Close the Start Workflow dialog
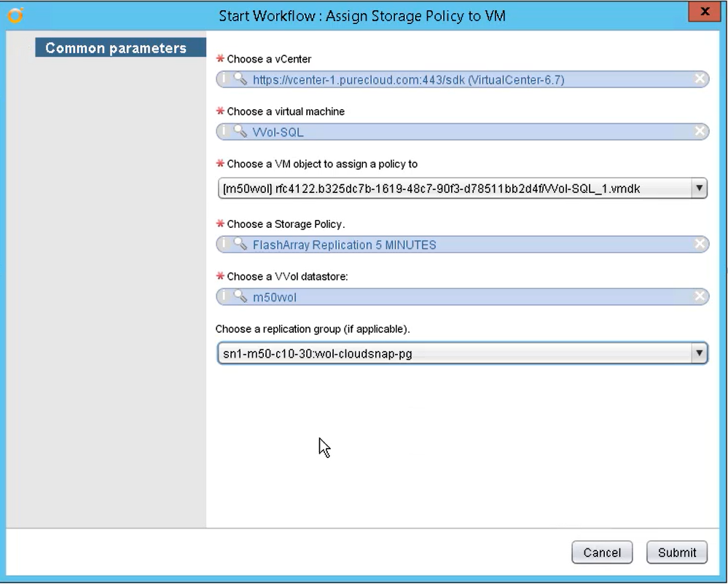Image resolution: width=728 pixels, height=584 pixels. 704,12
